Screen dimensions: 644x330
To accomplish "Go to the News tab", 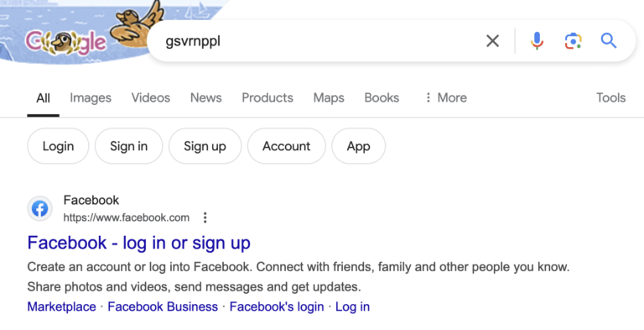I will point(205,97).
